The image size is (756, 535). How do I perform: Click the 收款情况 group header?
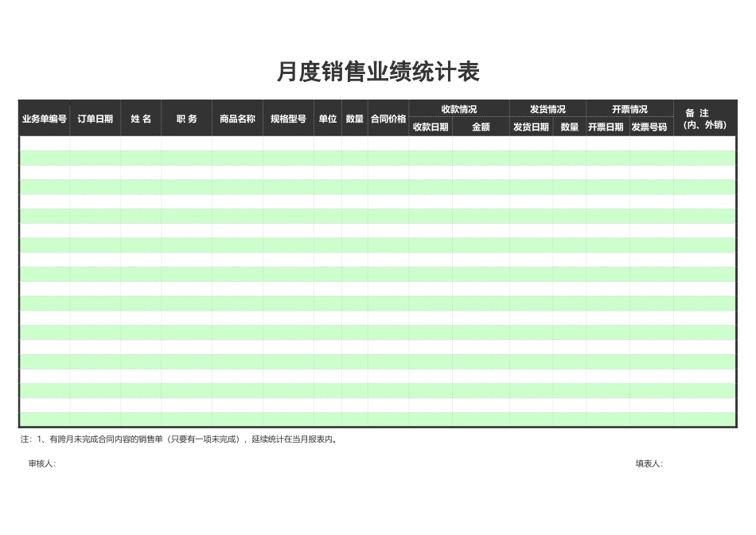(459, 109)
